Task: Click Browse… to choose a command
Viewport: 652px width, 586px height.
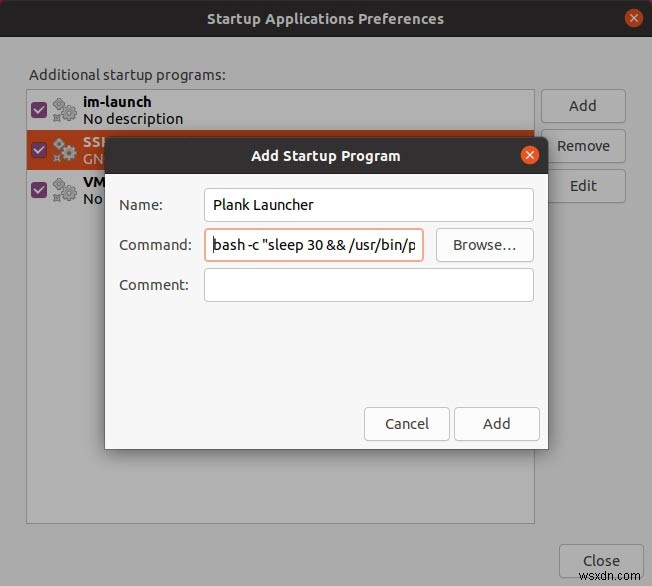Action: 484,245
